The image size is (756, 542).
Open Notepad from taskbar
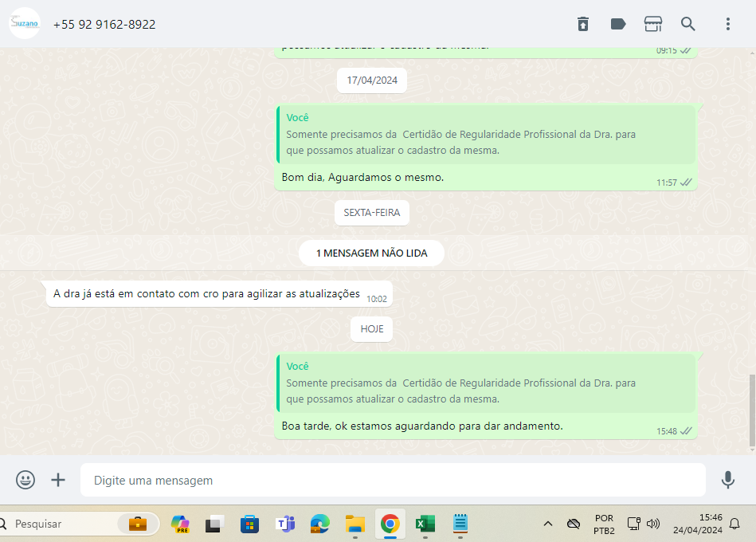[460, 524]
